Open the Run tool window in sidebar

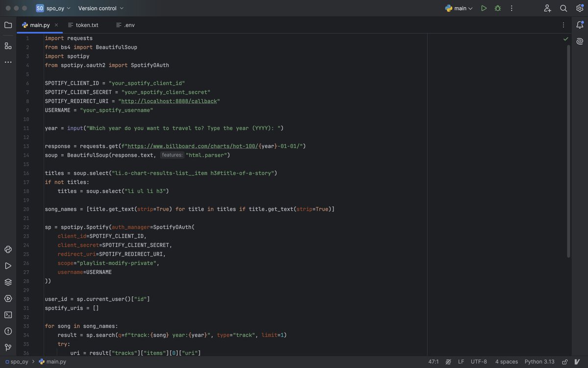8,266
